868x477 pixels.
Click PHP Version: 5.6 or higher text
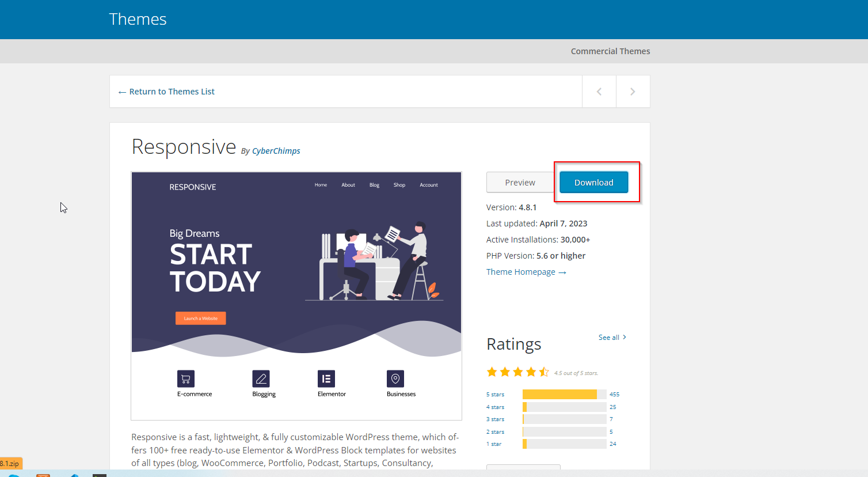pyautogui.click(x=536, y=256)
